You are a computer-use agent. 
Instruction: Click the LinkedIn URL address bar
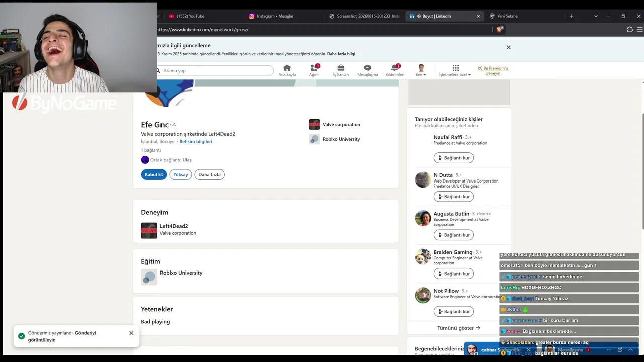pyautogui.click(x=322, y=30)
